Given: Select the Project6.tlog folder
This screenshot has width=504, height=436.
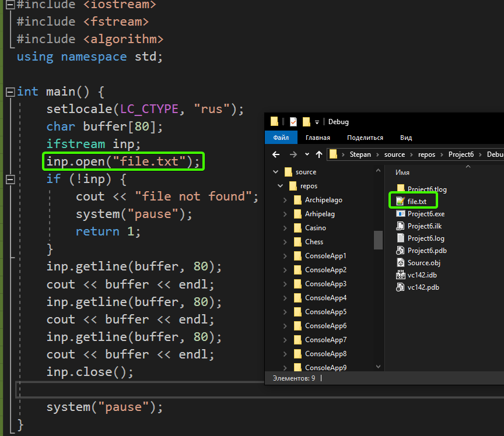Looking at the screenshot, I should coord(427,189).
